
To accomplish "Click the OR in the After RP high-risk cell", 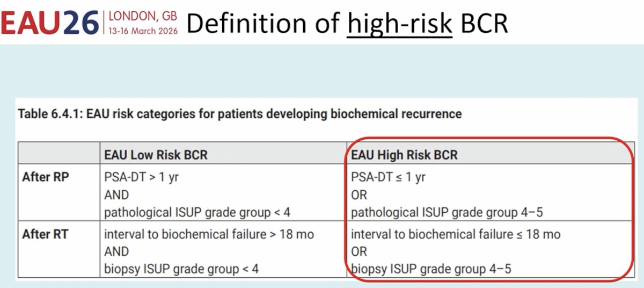I will click(359, 196).
